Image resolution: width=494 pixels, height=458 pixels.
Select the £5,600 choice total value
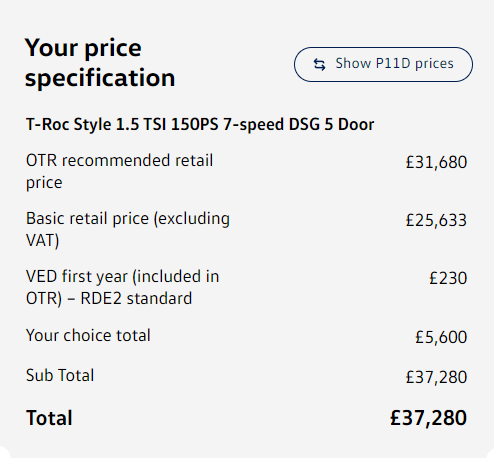point(441,337)
